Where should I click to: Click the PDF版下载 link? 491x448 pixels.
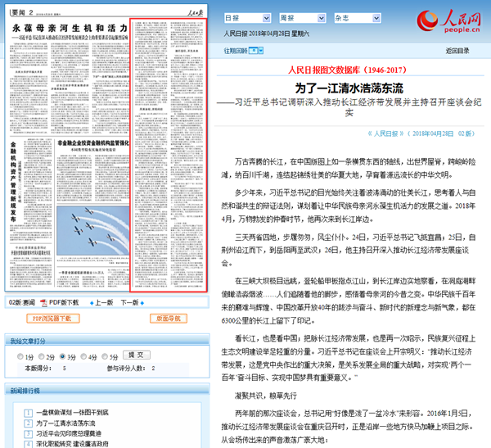[x=64, y=302]
